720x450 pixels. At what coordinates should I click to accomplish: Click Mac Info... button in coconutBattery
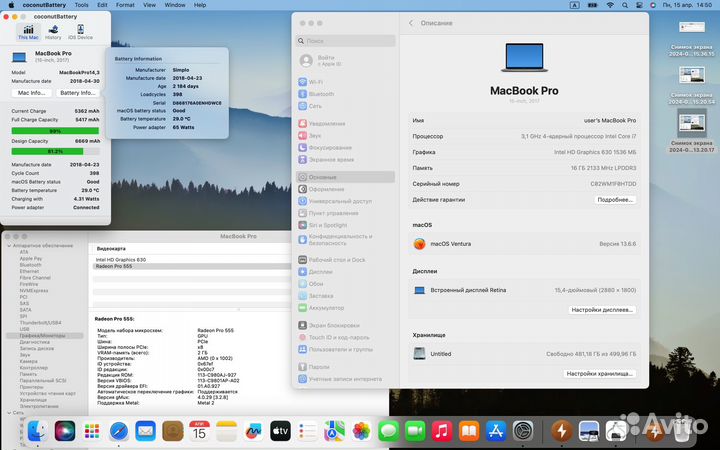[x=31, y=93]
